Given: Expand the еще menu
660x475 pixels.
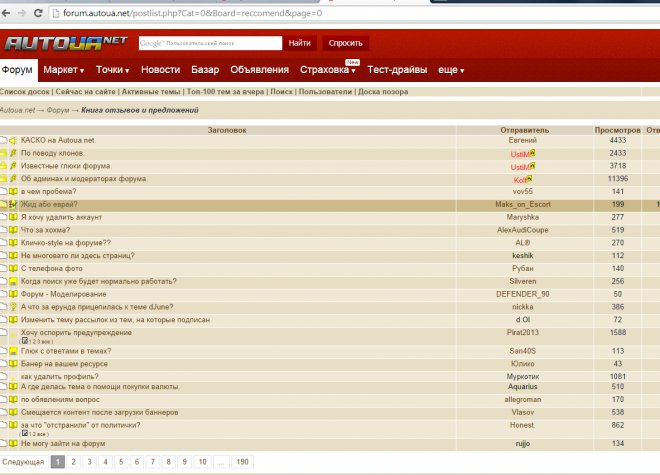Looking at the screenshot, I should pyautogui.click(x=452, y=70).
